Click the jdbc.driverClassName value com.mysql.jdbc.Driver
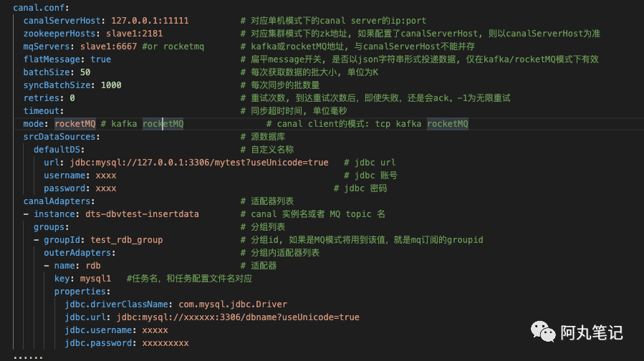Image resolution: width=644 pixels, height=361 pixels. tap(233, 304)
